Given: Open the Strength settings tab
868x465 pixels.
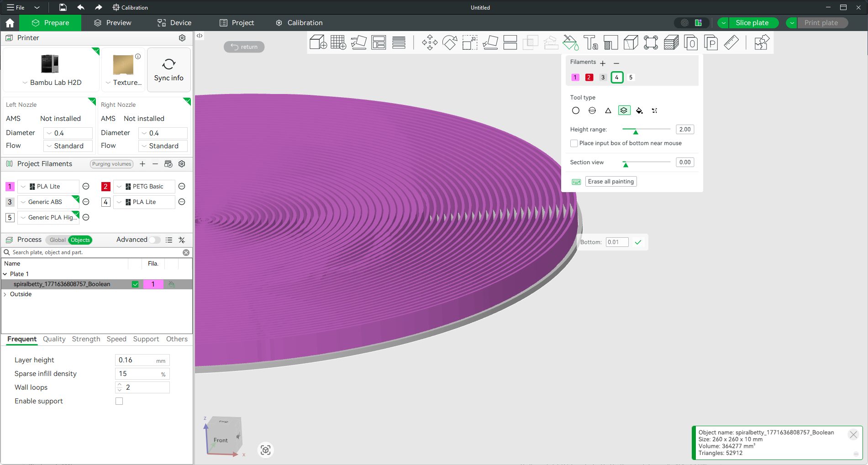Looking at the screenshot, I should click(x=86, y=339).
